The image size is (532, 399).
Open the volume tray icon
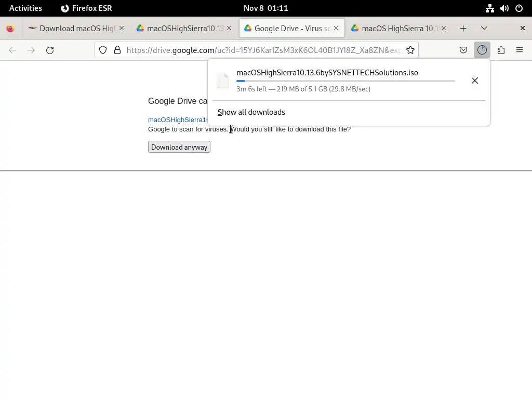pos(504,8)
